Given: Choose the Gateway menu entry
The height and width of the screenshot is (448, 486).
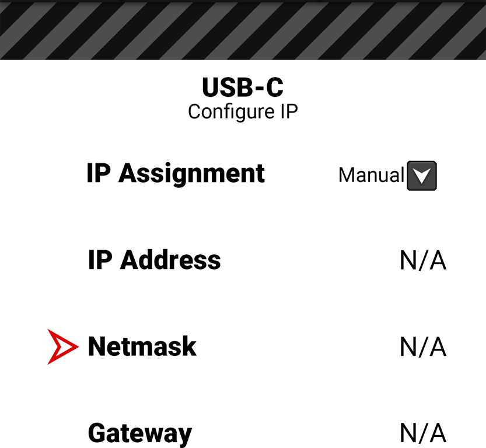Looking at the screenshot, I should [x=139, y=433].
